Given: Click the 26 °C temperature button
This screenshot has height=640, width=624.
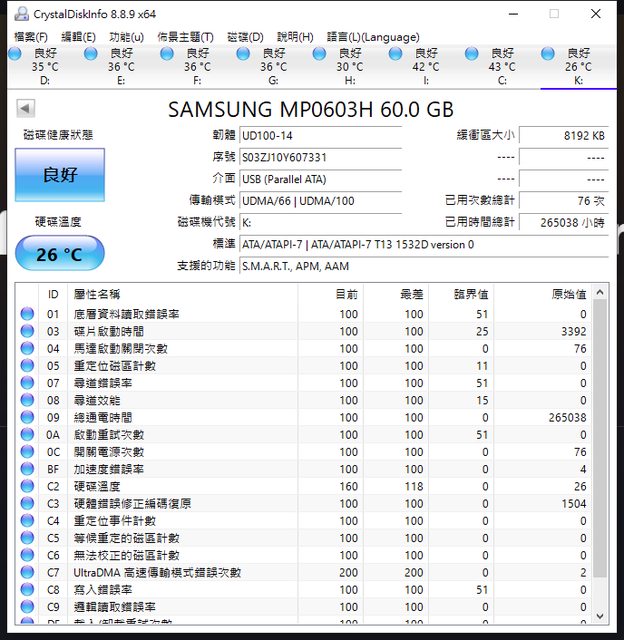Looking at the screenshot, I should [59, 254].
